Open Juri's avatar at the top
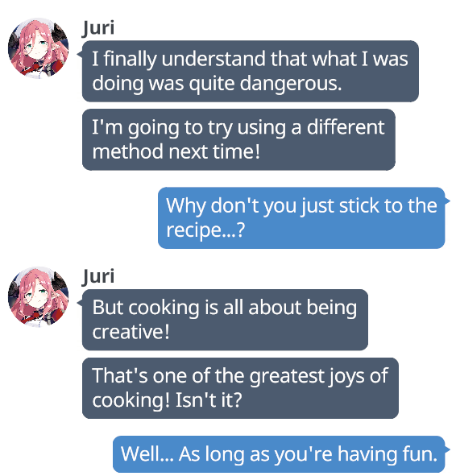The height and width of the screenshot is (476, 456). [x=38, y=48]
